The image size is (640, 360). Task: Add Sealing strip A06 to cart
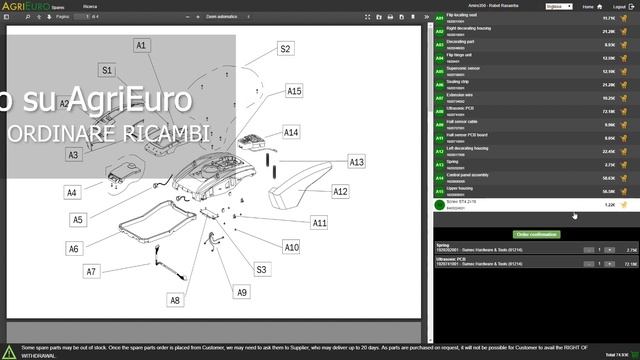pyautogui.click(x=624, y=85)
